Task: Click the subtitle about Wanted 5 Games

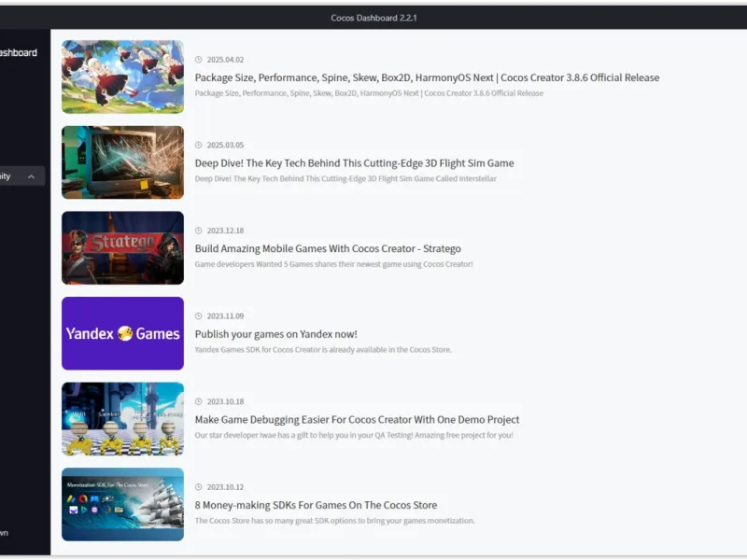Action: 333,264
